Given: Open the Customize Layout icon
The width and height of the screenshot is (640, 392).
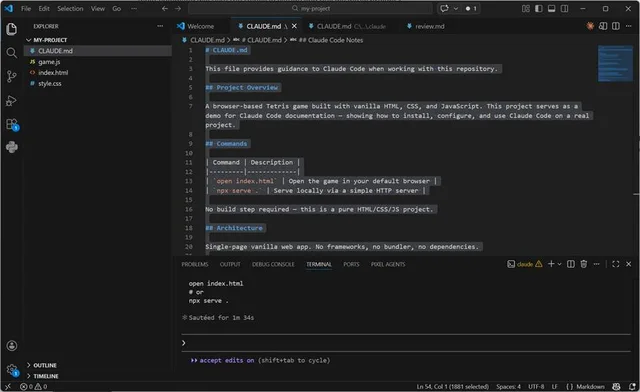Looking at the screenshot, I should coord(526,9).
